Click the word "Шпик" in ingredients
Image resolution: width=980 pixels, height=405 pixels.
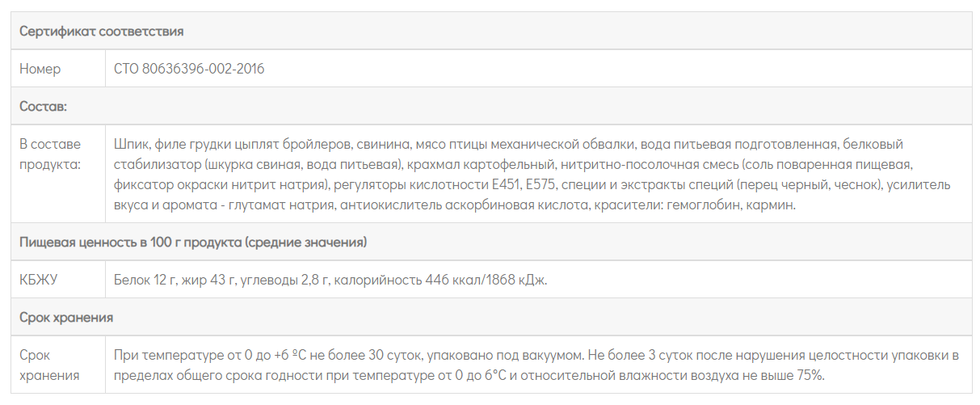(x=132, y=144)
